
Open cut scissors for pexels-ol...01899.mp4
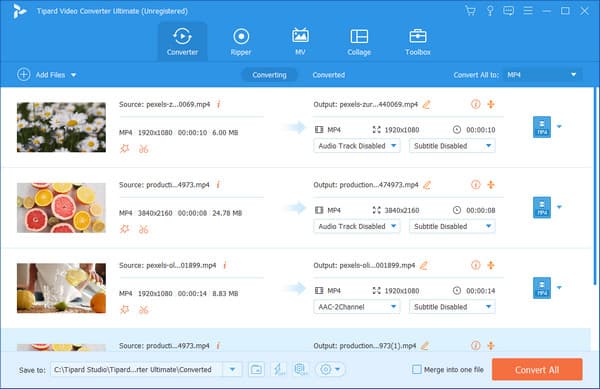[x=143, y=310]
